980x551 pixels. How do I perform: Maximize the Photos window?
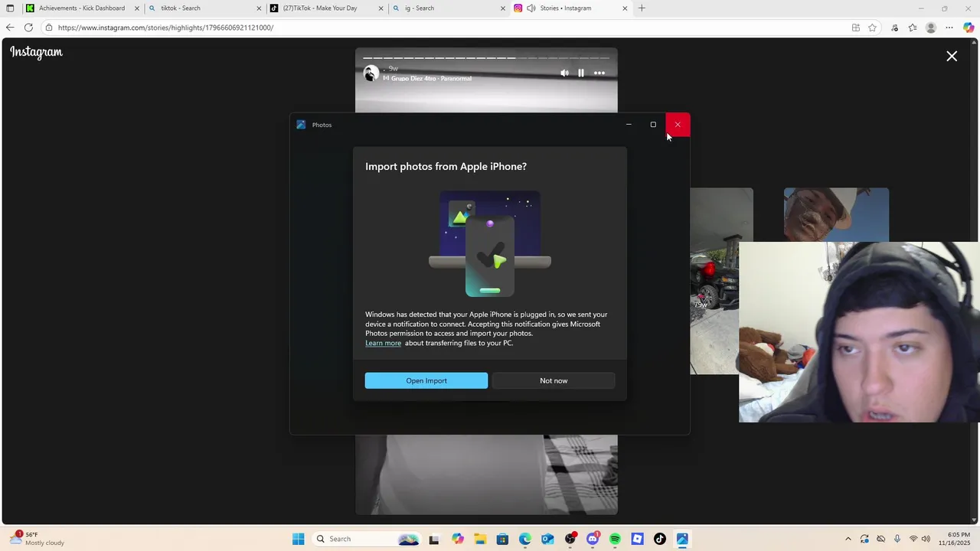tap(653, 125)
